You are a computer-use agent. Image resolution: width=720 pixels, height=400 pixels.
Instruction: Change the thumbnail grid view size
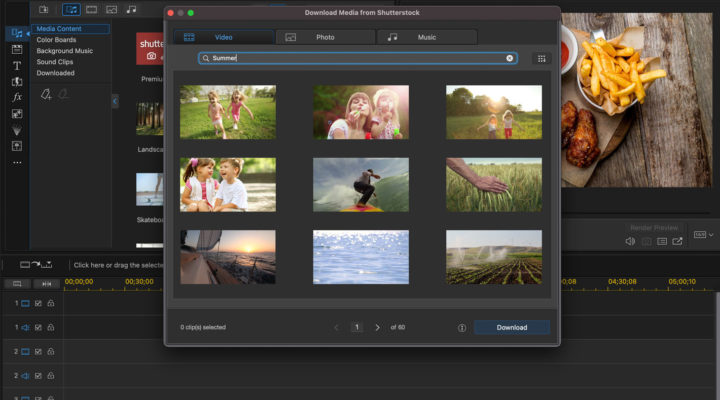(x=541, y=58)
